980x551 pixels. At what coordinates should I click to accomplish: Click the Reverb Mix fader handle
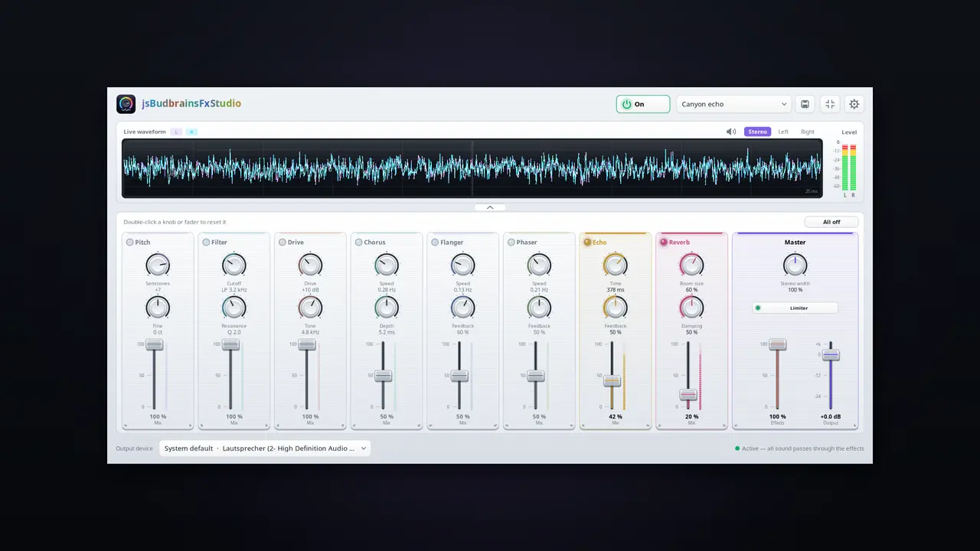click(x=688, y=395)
